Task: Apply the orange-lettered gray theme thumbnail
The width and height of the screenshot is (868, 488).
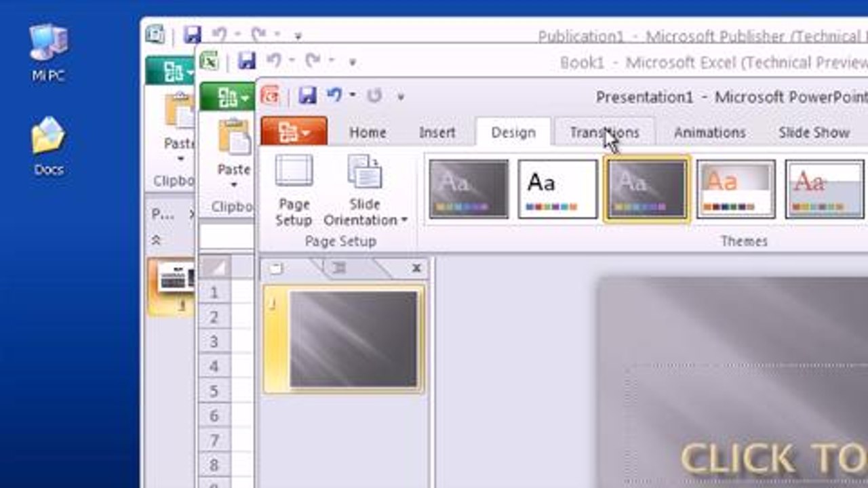Action: point(736,188)
